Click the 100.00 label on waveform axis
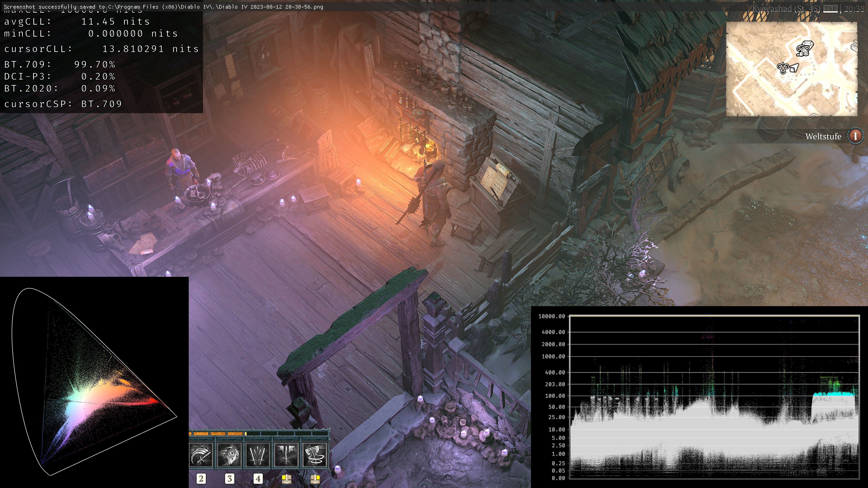 coord(555,396)
